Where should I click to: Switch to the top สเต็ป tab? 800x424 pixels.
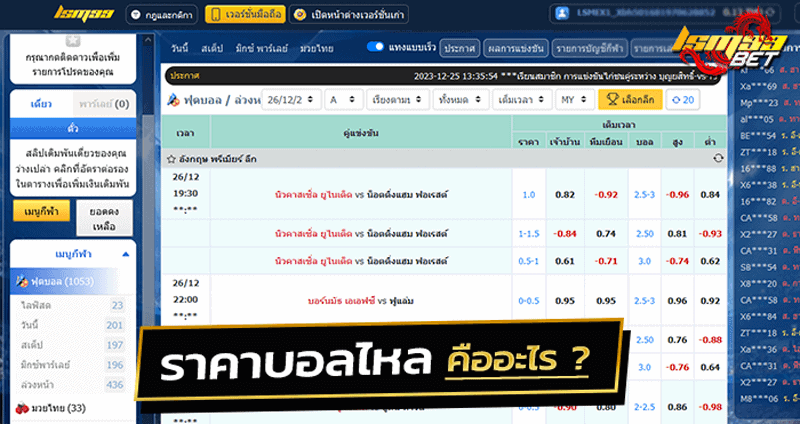point(212,48)
